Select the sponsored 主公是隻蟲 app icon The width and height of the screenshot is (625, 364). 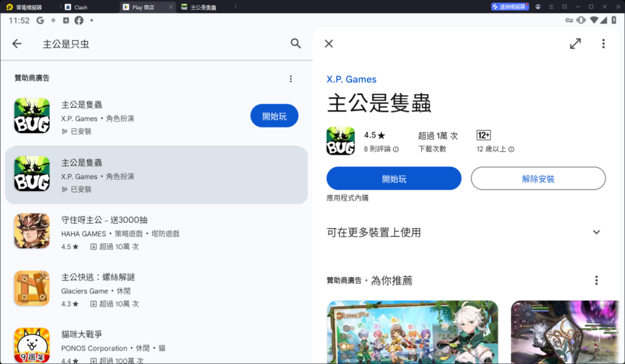tap(32, 116)
